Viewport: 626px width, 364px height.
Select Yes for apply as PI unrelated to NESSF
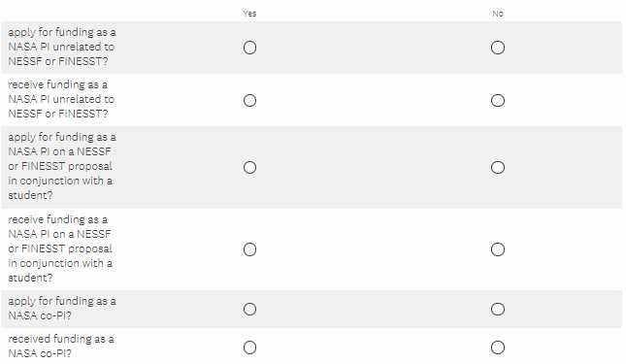pos(250,48)
